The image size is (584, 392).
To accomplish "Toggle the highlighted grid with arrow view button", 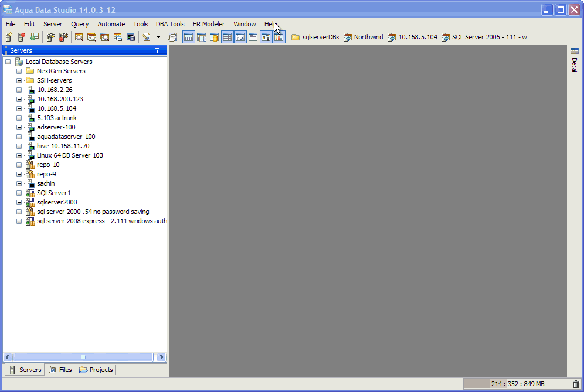I will [x=240, y=37].
